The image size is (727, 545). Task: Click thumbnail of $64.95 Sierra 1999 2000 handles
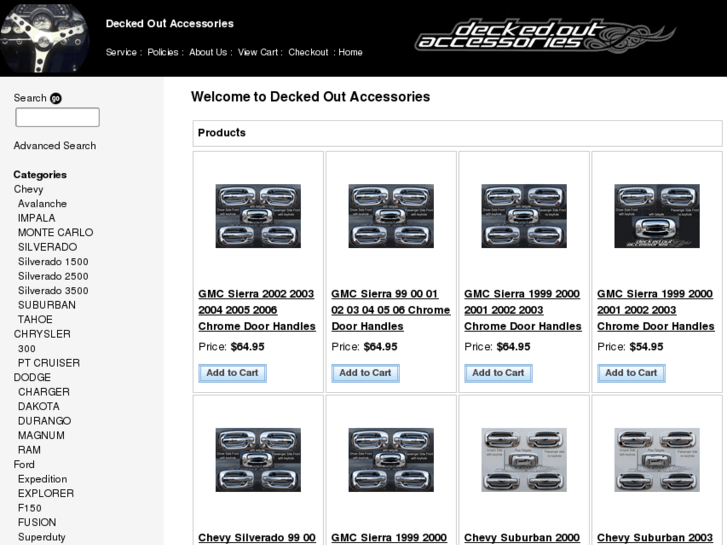(524, 216)
